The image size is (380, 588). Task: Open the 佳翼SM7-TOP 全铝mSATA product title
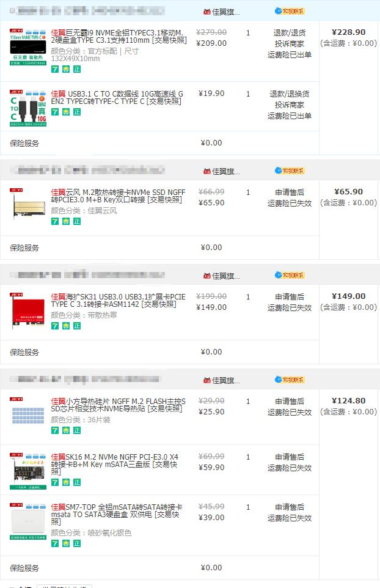(117, 515)
